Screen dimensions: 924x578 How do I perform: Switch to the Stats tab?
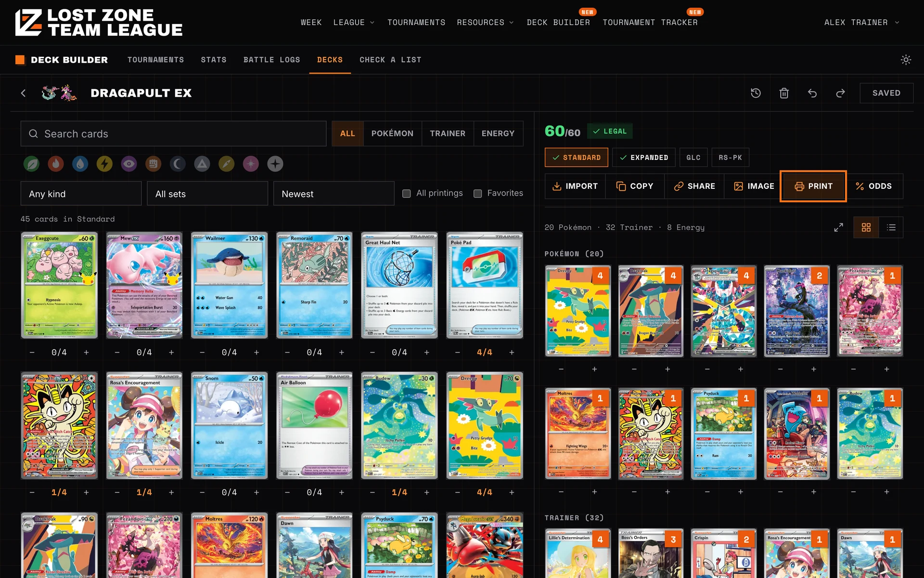(214, 60)
